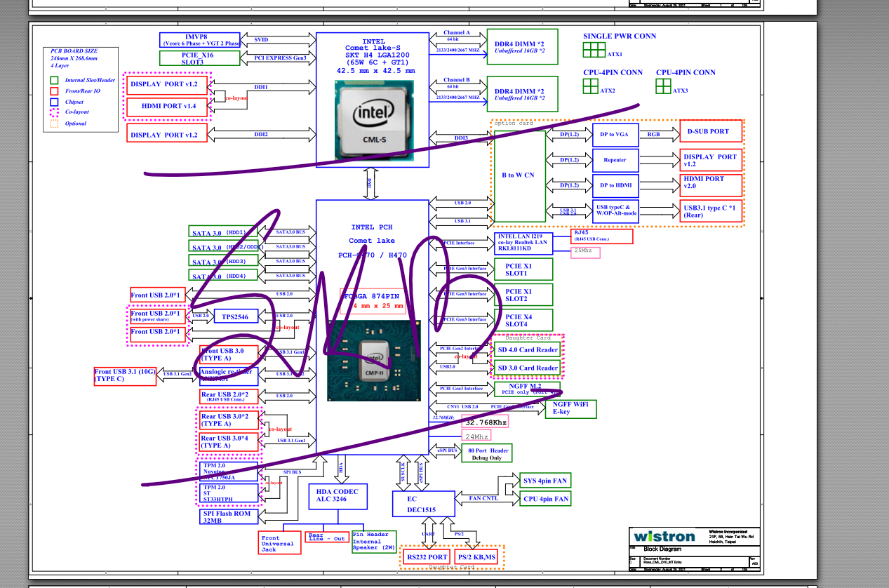This screenshot has height=588, width=889.
Task: Click the Channel B DDR4 DIMM block
Action: click(x=522, y=94)
